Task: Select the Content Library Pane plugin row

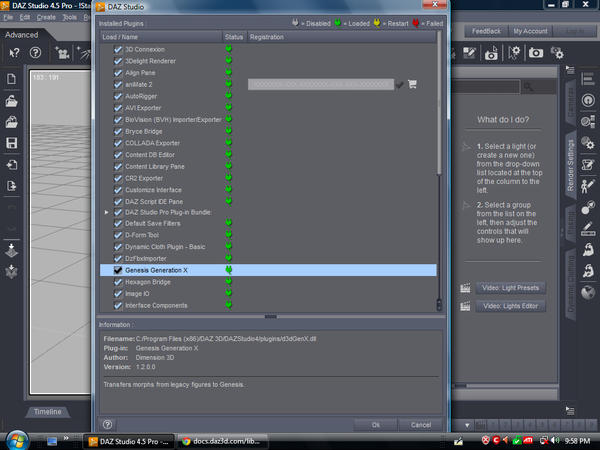Action: tap(268, 166)
